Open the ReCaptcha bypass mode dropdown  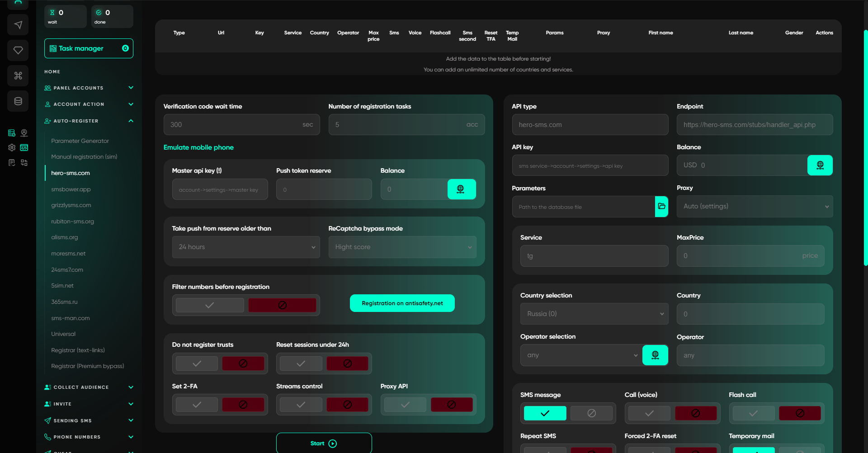click(x=402, y=247)
